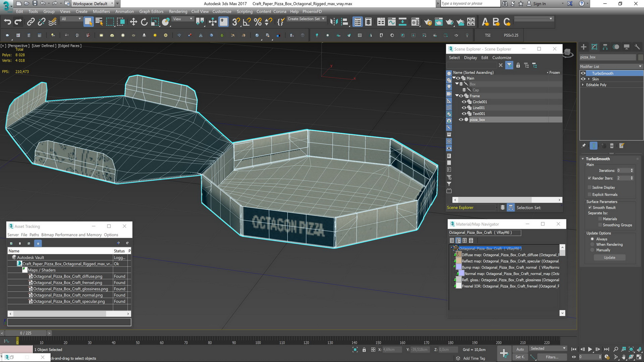
Task: Open the Modifier List dropdown
Action: 611,66
